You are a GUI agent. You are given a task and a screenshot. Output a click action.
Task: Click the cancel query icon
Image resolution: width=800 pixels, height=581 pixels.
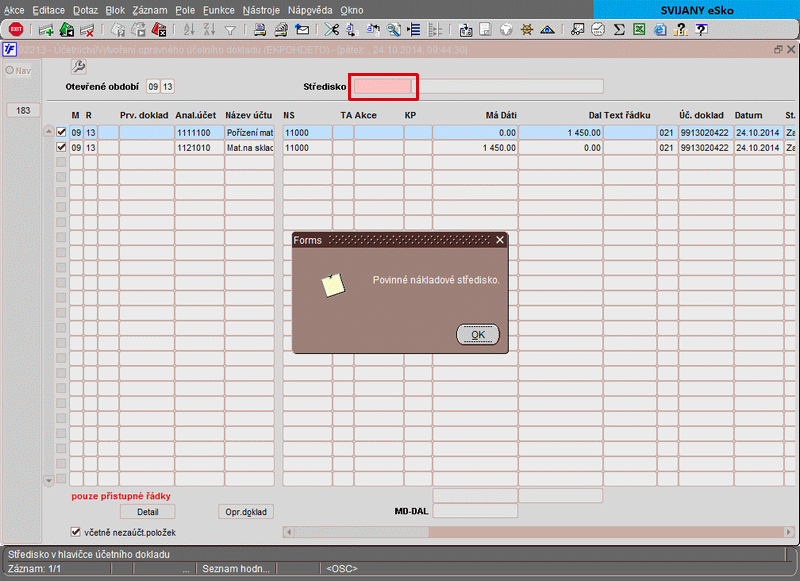point(159,30)
